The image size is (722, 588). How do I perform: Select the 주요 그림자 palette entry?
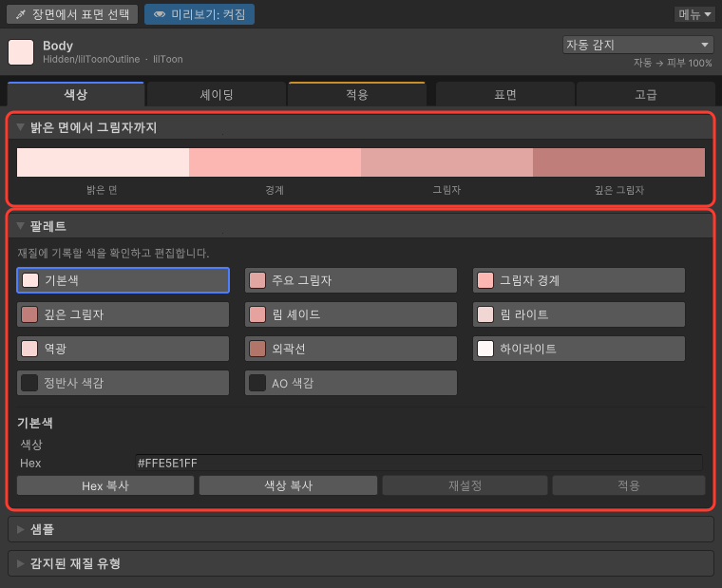click(351, 280)
